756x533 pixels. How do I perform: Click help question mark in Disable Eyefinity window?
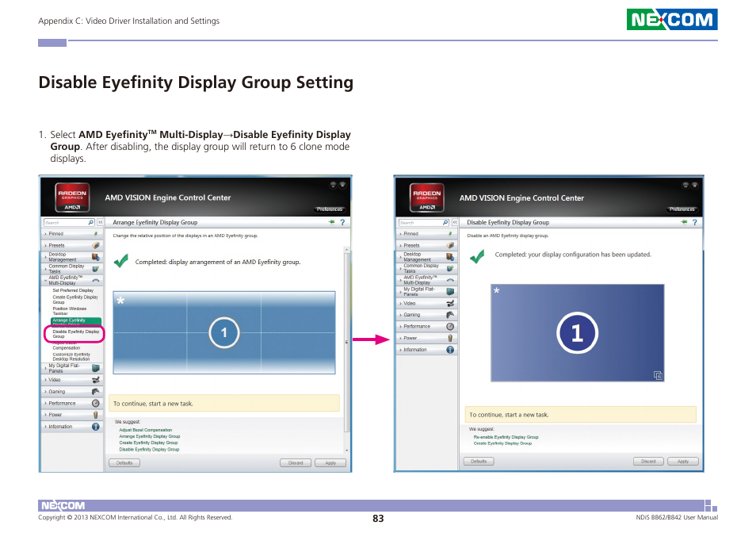(695, 222)
